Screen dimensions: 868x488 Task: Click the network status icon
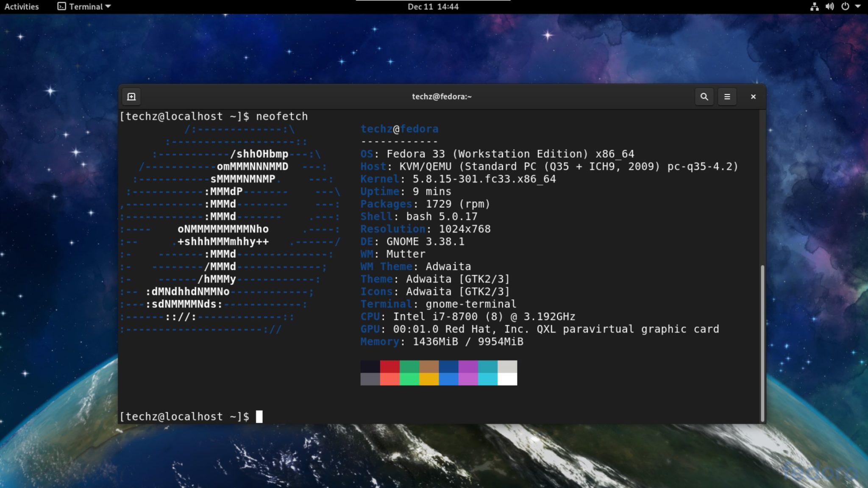[814, 6]
